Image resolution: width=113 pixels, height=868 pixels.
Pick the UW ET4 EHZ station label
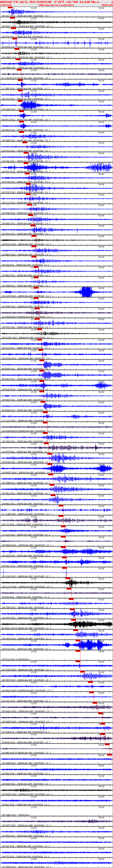point(26,37)
